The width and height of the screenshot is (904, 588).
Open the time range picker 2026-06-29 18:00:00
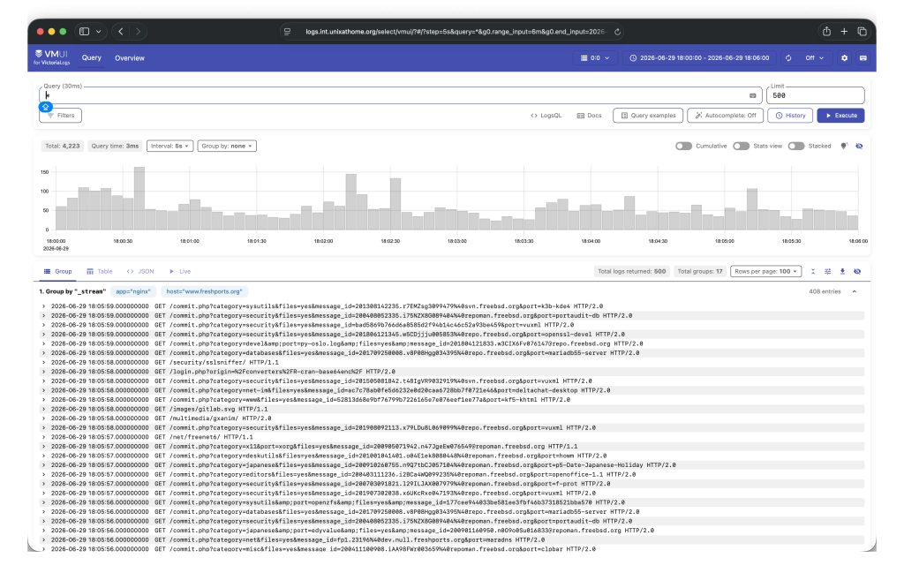[x=699, y=58]
